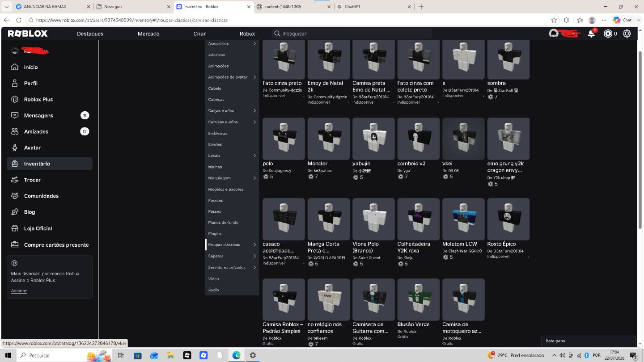The image size is (644, 362).
Task: Close the Inventário - Roblox browser tab
Action: pos(249,7)
